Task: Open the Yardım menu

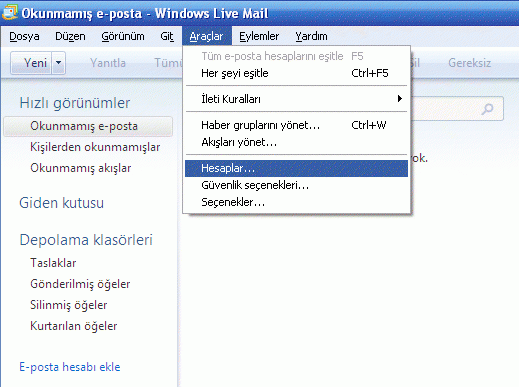Action: [x=311, y=36]
